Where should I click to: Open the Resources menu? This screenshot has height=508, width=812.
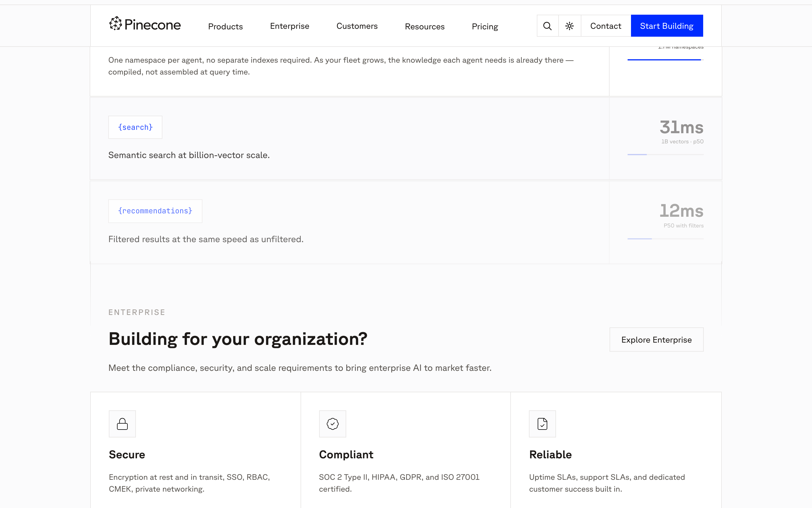424,27
